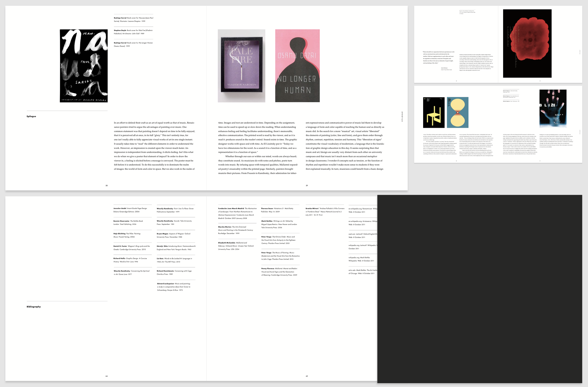Click the Wassily Kandinsky Point Line To Plane entry
This screenshot has width=588, height=387.
(x=175, y=210)
